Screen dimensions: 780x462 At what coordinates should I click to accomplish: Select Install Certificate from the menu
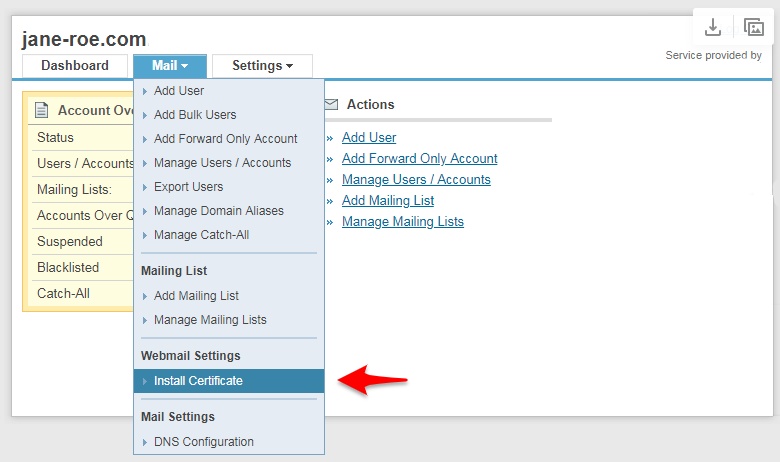pos(198,381)
